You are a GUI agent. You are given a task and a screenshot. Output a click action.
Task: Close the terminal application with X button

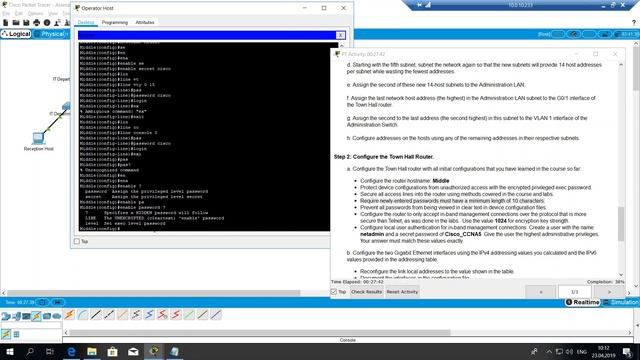tap(340, 35)
